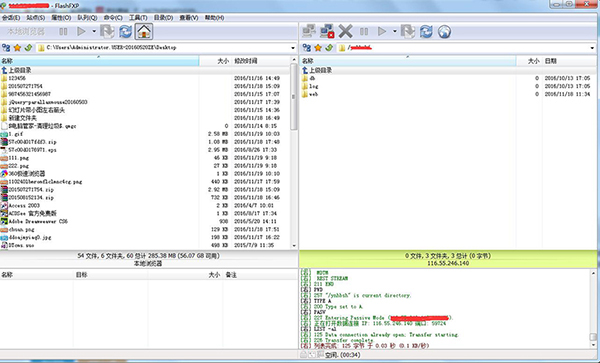The image size is (600, 363).
Task: Click local pane folder tree icon
Action: 6,48
